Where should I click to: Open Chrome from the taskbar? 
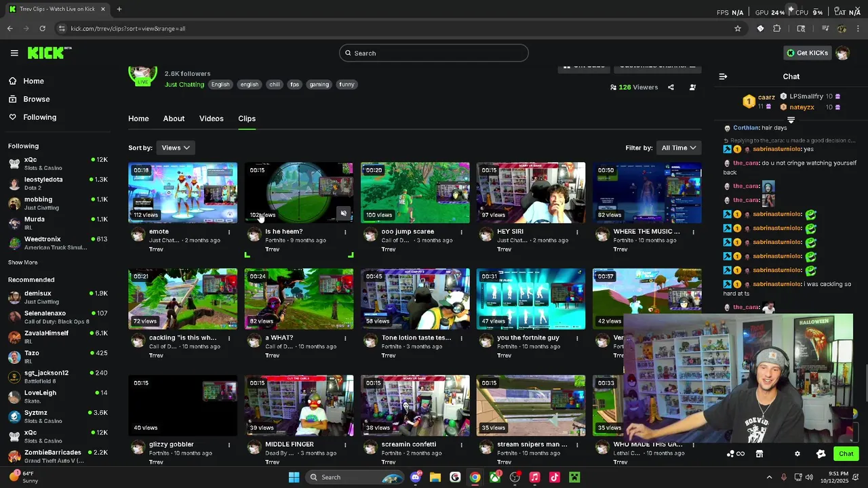point(475,477)
